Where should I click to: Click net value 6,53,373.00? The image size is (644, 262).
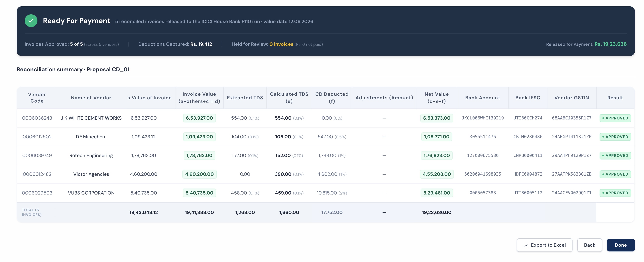[x=437, y=118]
